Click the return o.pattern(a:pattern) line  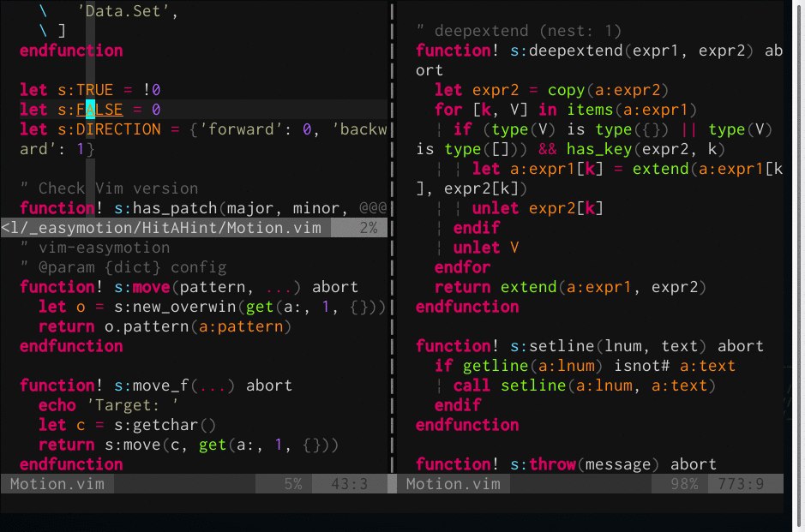(x=165, y=326)
